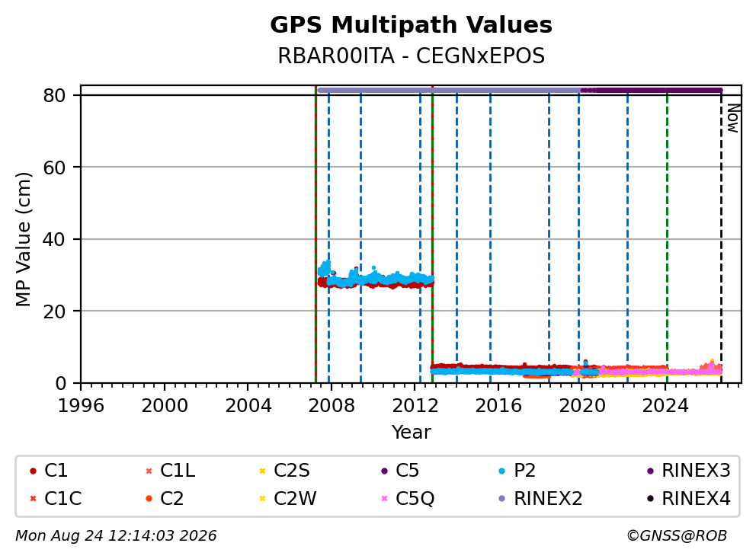The image size is (756, 559).
Task: Click the RBAR00ITA - CEGNxEPOS subtitle
Action: [411, 56]
